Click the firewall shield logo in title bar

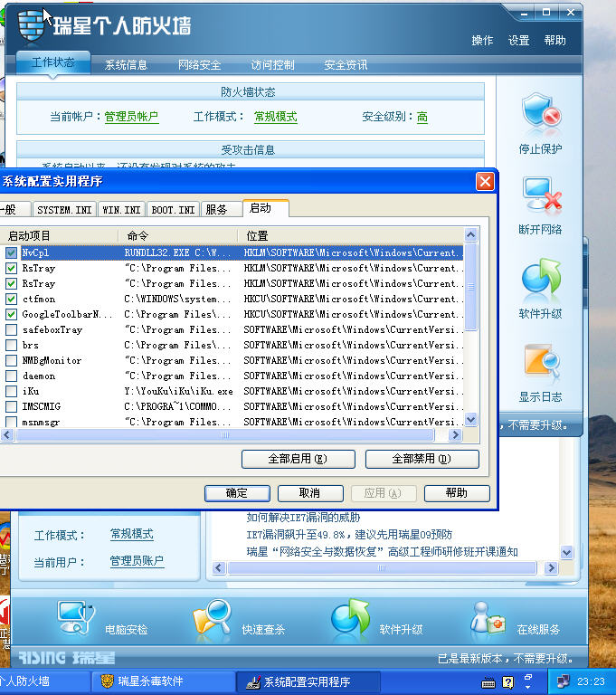tap(30, 24)
